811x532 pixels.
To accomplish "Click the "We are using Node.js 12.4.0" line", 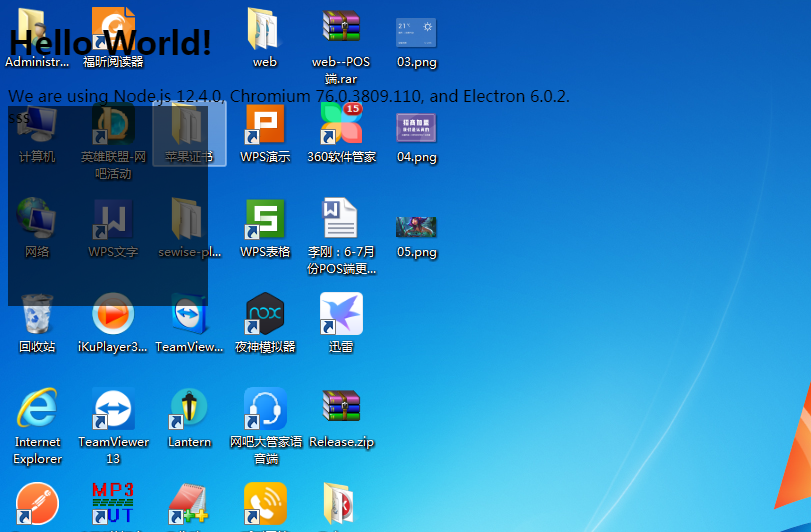I will point(289,96).
